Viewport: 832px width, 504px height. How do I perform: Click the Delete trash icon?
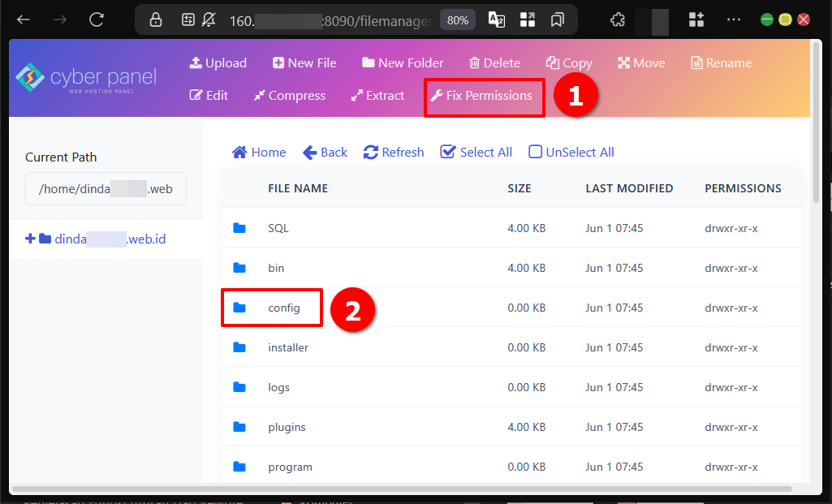tap(475, 63)
